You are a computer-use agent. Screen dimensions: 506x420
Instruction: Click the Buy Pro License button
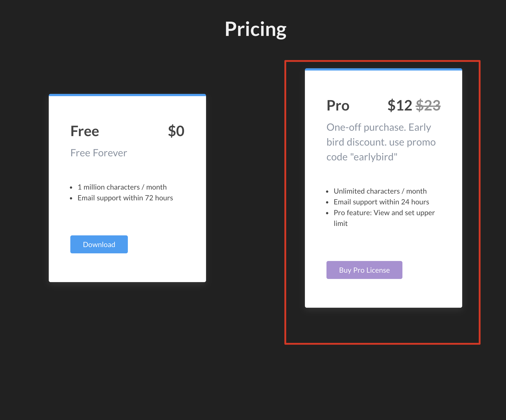tap(364, 270)
